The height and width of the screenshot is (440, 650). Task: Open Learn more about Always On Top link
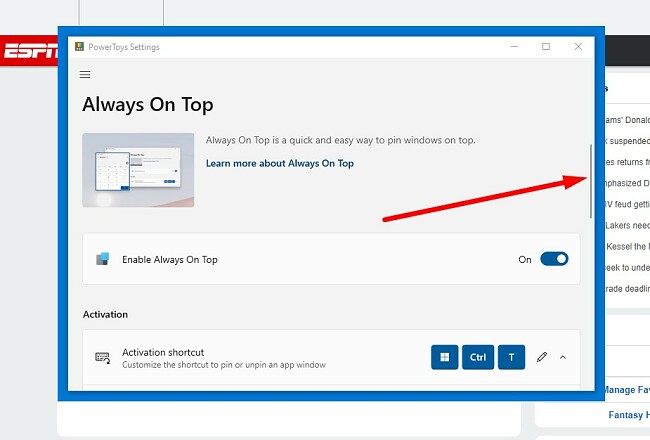coord(280,163)
